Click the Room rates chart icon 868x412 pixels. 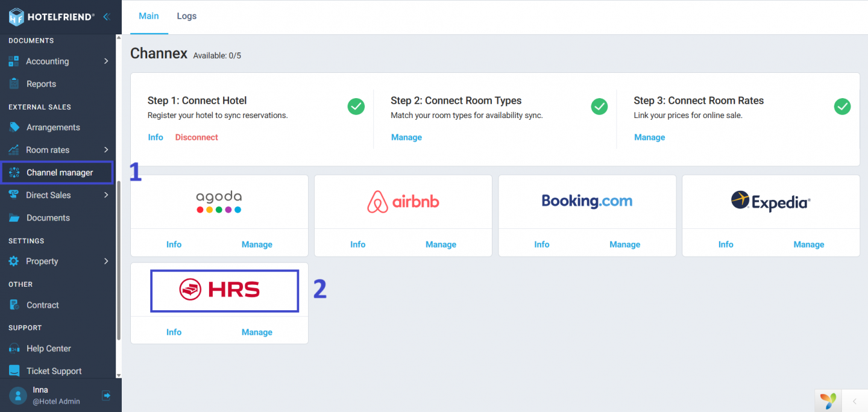[13, 150]
